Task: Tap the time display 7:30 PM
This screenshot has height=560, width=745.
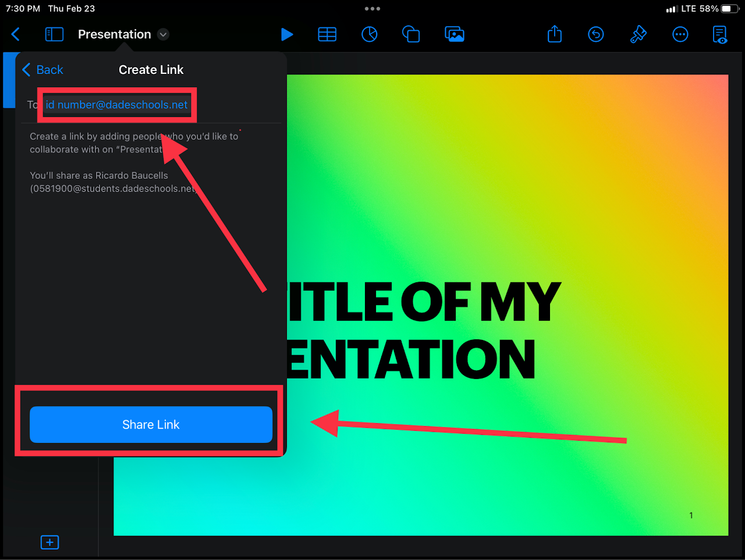Action: point(23,9)
